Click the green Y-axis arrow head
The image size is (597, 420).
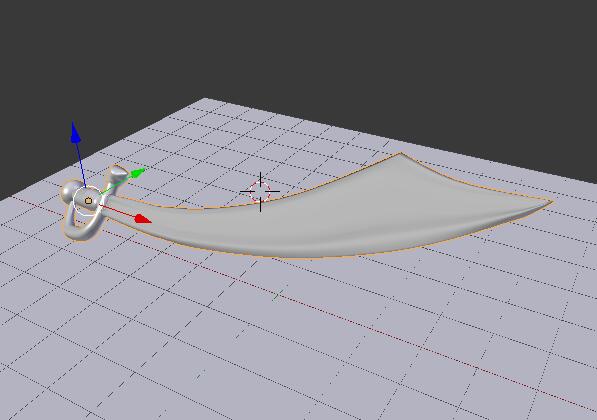(138, 173)
